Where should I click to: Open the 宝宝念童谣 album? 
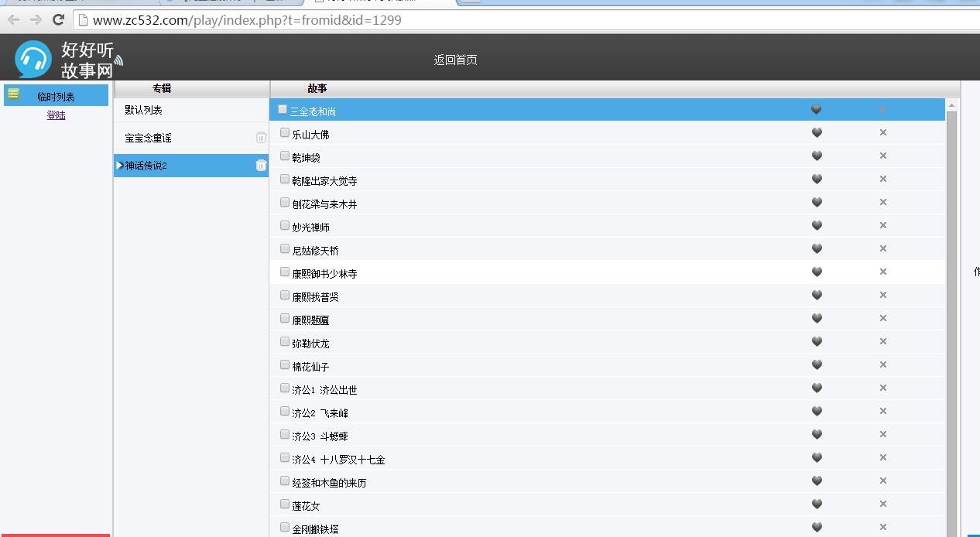pyautogui.click(x=149, y=139)
